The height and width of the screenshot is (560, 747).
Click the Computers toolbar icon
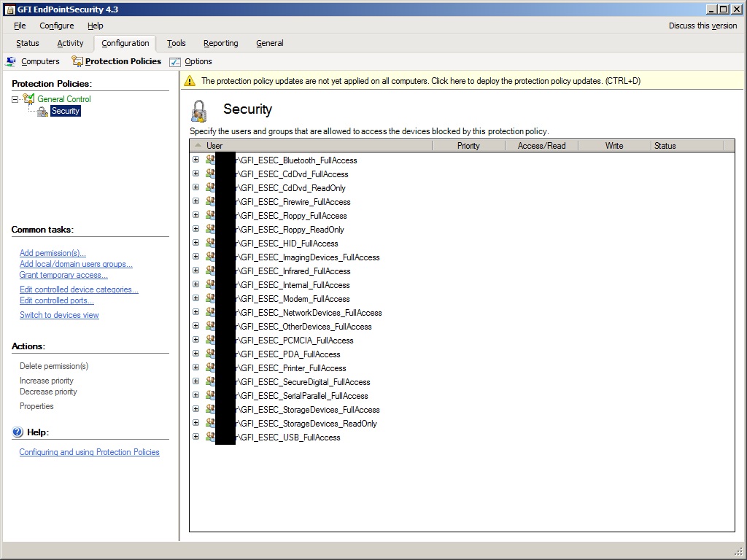click(x=10, y=61)
